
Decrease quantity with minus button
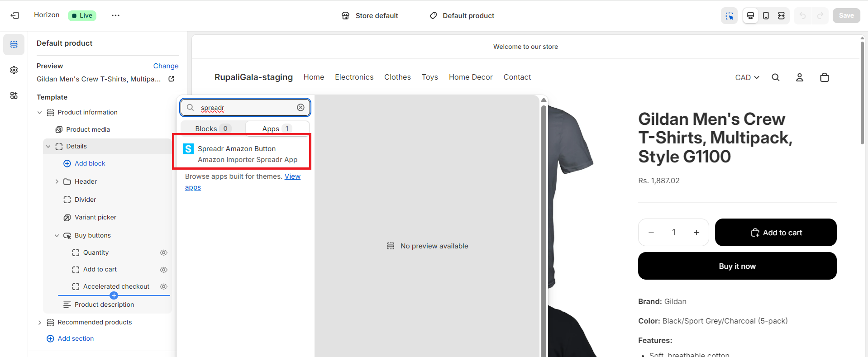click(651, 233)
